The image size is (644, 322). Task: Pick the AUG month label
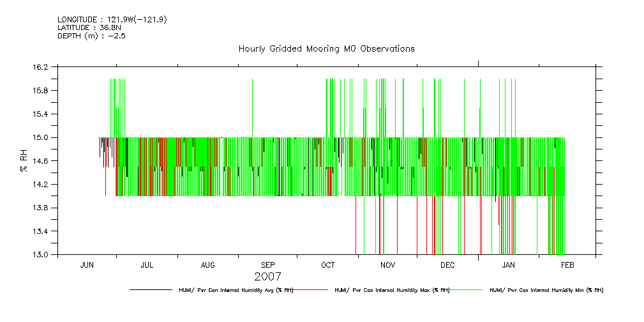(x=208, y=264)
